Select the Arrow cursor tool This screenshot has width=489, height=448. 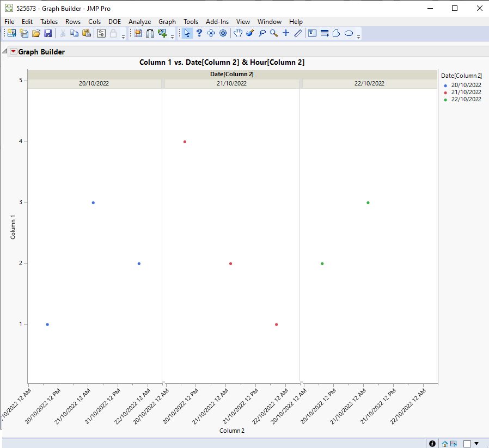click(x=187, y=33)
